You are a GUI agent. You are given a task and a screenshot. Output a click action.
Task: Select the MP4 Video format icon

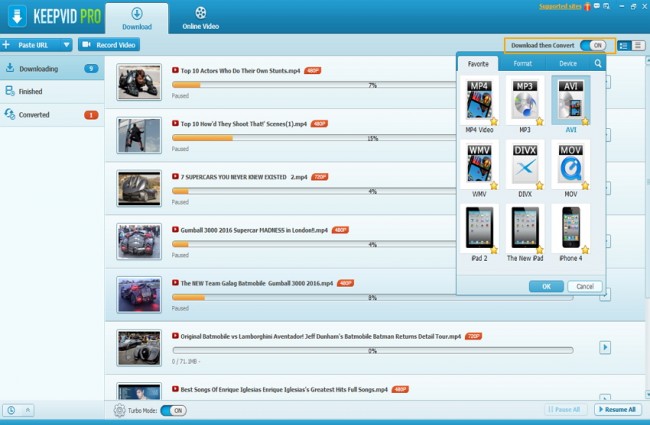(x=478, y=100)
